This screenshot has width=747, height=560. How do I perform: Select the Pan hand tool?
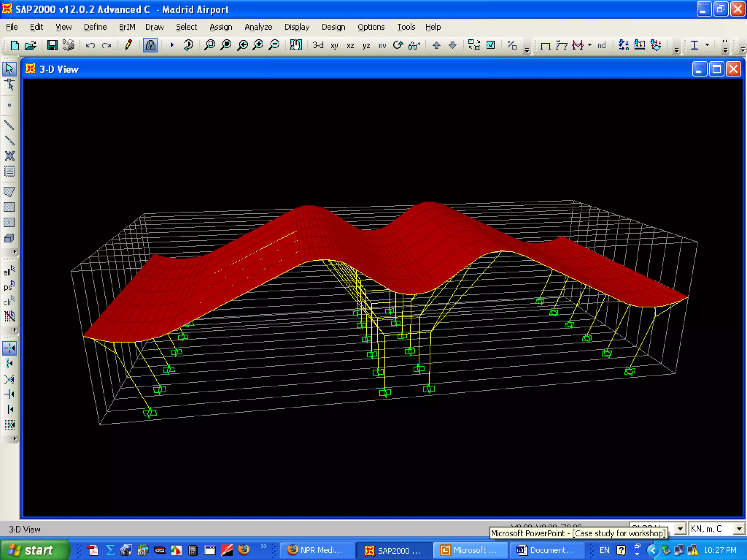click(x=296, y=45)
